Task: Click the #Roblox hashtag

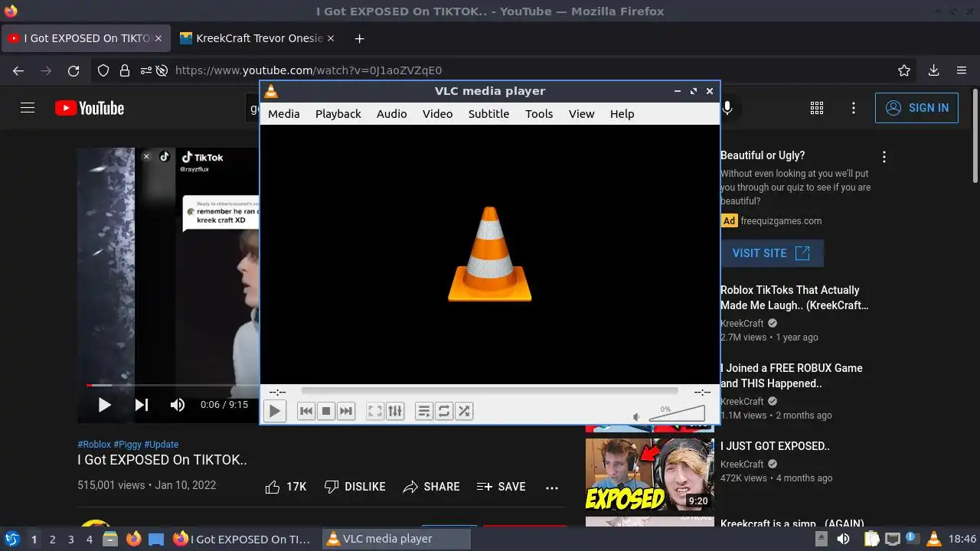Action: click(94, 445)
